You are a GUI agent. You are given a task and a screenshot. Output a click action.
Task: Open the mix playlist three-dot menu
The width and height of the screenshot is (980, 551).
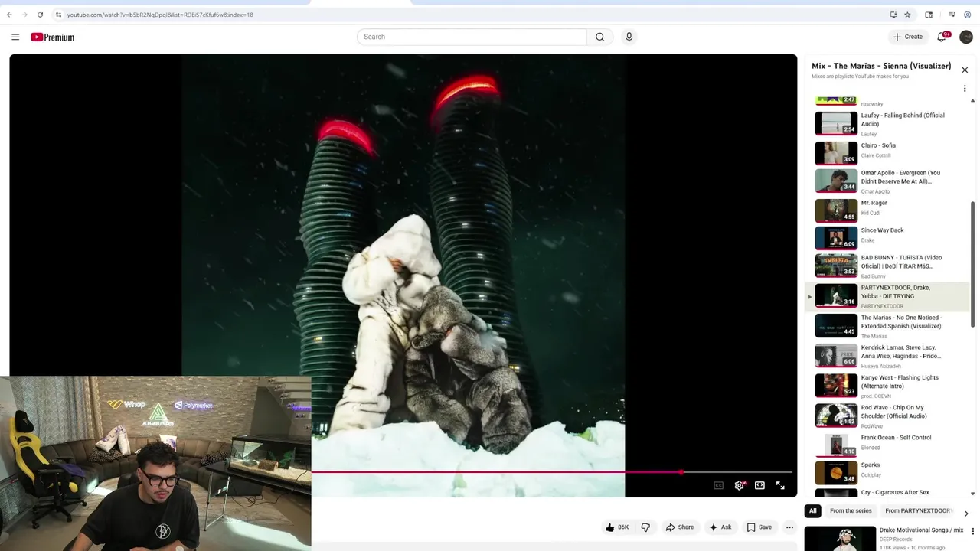[965, 89]
